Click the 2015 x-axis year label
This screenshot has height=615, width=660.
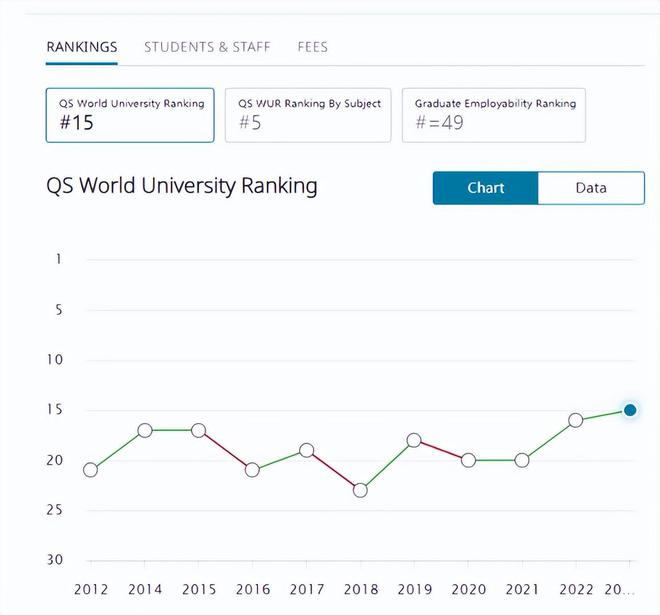(199, 589)
